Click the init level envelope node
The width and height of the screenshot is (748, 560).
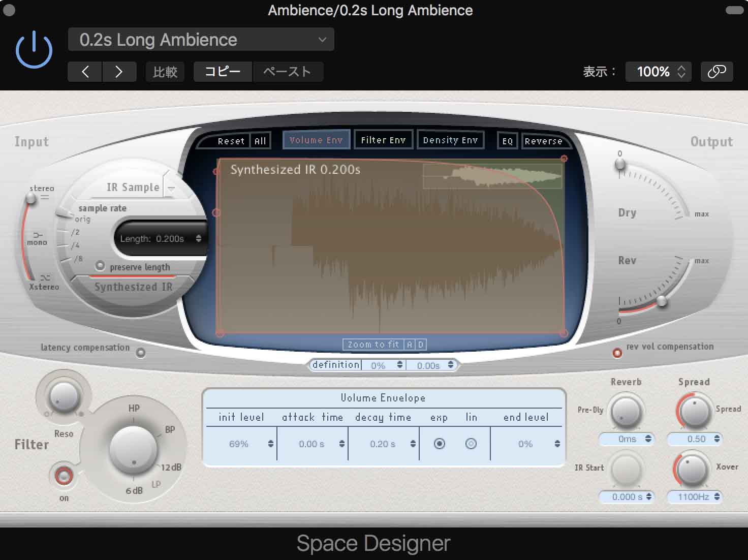coord(216,212)
